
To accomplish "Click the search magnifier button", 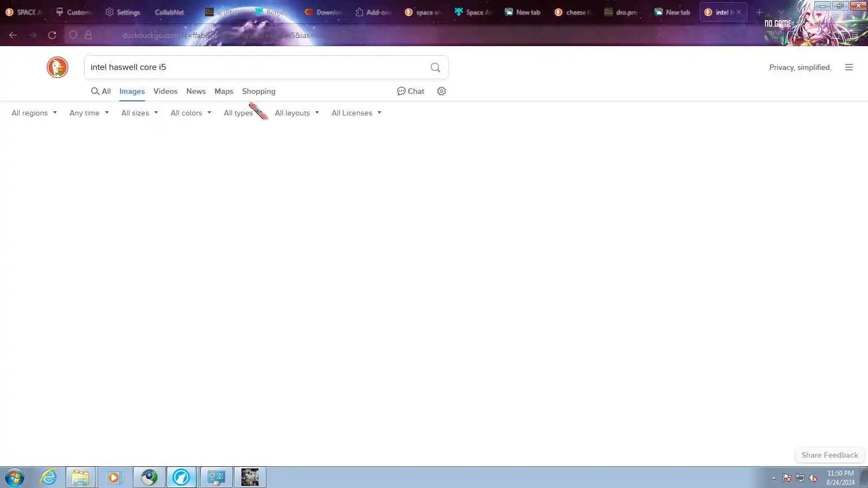I will click(435, 67).
